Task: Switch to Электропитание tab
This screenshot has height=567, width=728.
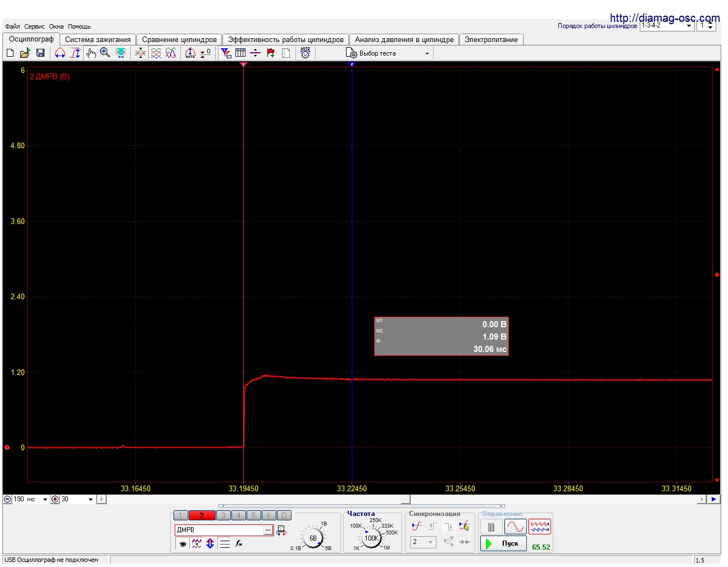Action: point(491,40)
